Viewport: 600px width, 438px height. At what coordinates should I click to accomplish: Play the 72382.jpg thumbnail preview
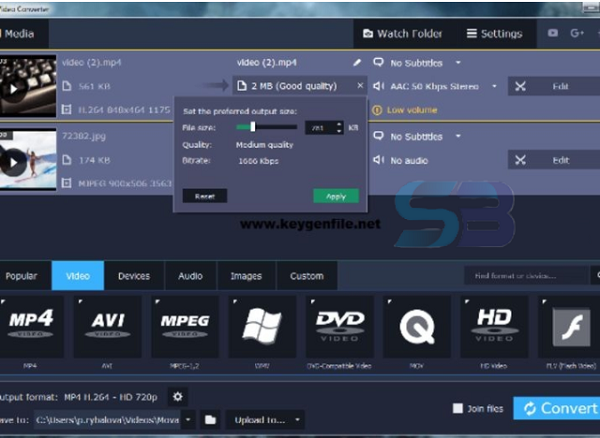pos(14,163)
